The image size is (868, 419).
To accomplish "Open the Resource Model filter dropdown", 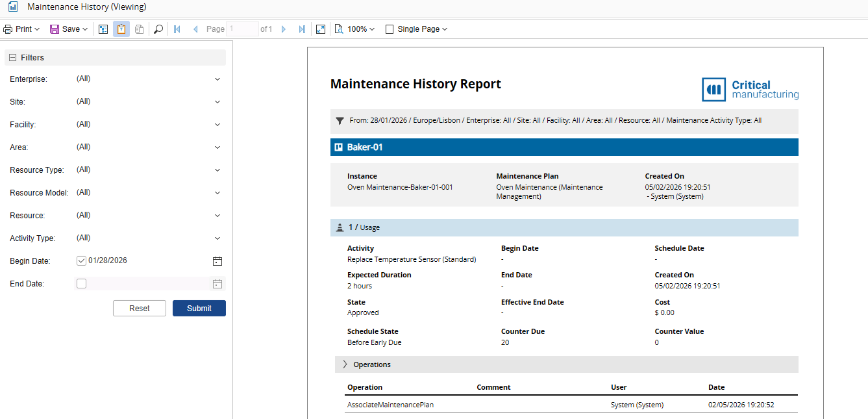I will (x=217, y=192).
